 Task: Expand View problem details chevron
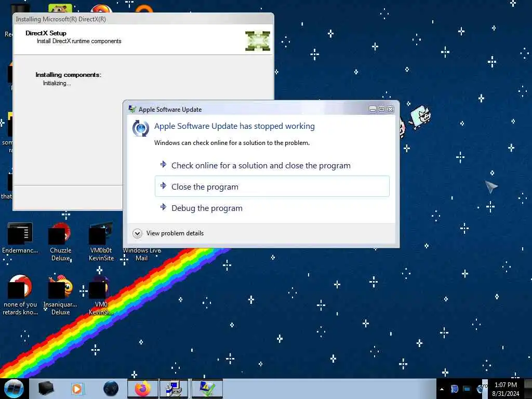point(137,233)
